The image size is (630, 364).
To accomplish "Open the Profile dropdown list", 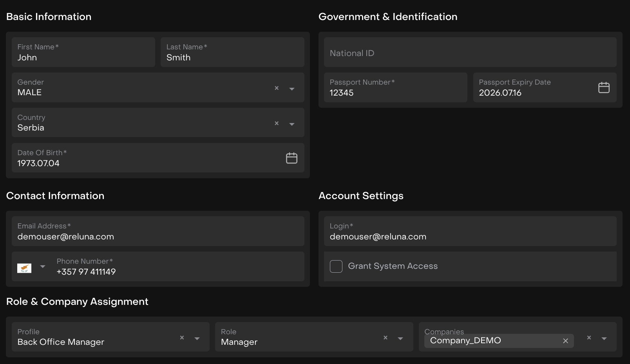I will tap(197, 339).
